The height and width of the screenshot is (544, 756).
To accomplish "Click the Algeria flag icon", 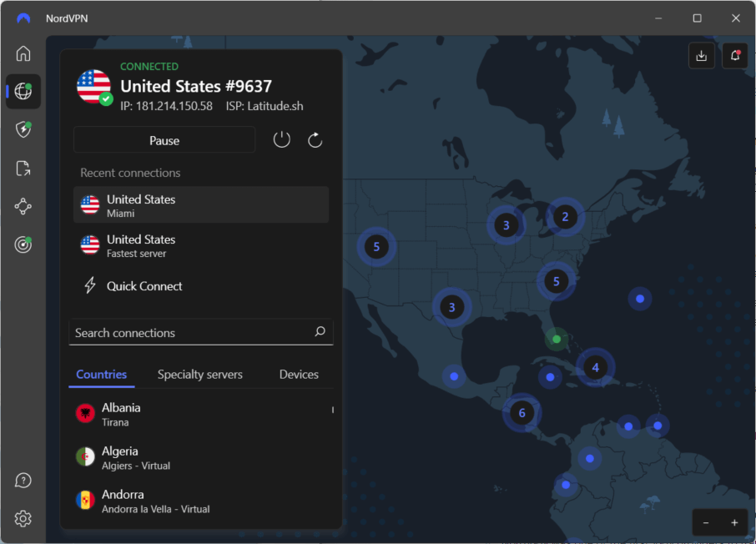I will (85, 456).
